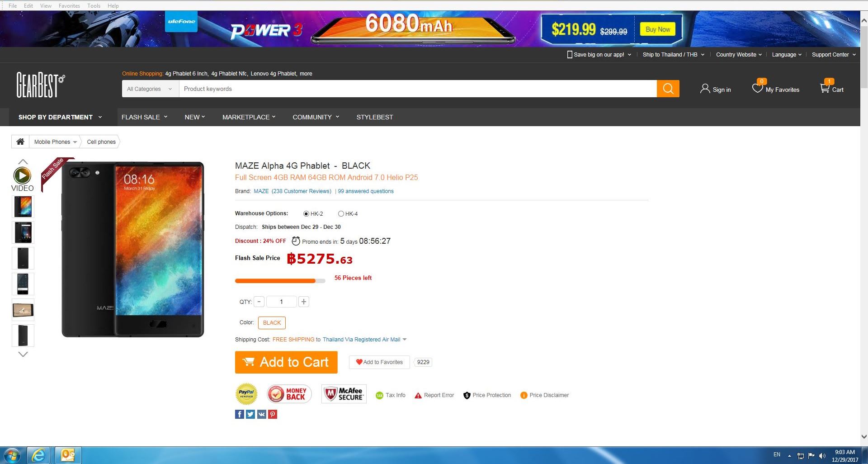Viewport: 868px width, 464px height.
Task: Open the Country Website dropdown
Action: tap(739, 55)
